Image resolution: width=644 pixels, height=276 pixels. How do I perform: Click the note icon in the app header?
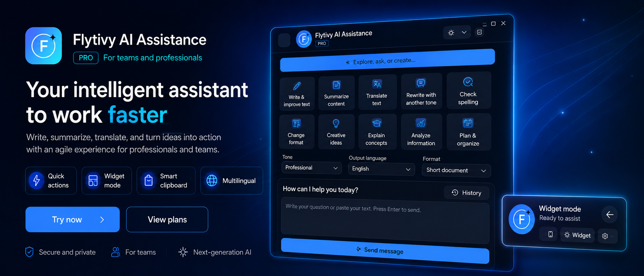pyautogui.click(x=480, y=32)
